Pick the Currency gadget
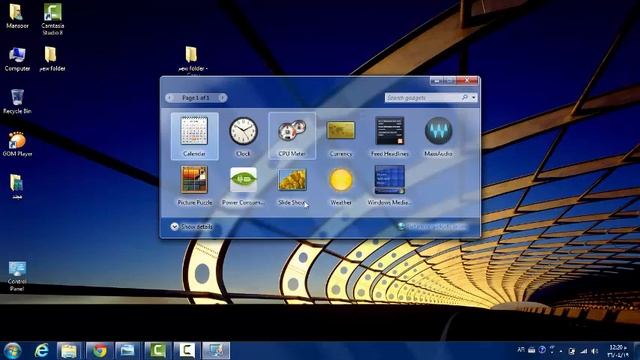640x360 pixels. pyautogui.click(x=341, y=136)
